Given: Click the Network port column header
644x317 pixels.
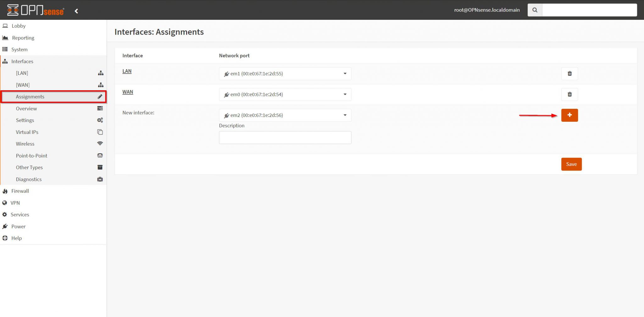Looking at the screenshot, I should 234,56.
